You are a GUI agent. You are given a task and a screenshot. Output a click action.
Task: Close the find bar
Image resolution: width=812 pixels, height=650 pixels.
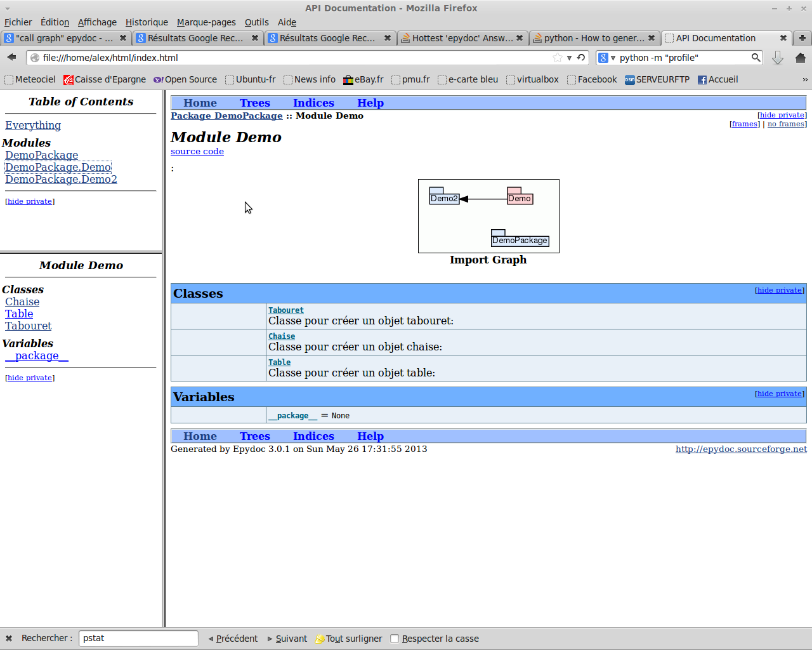point(9,639)
